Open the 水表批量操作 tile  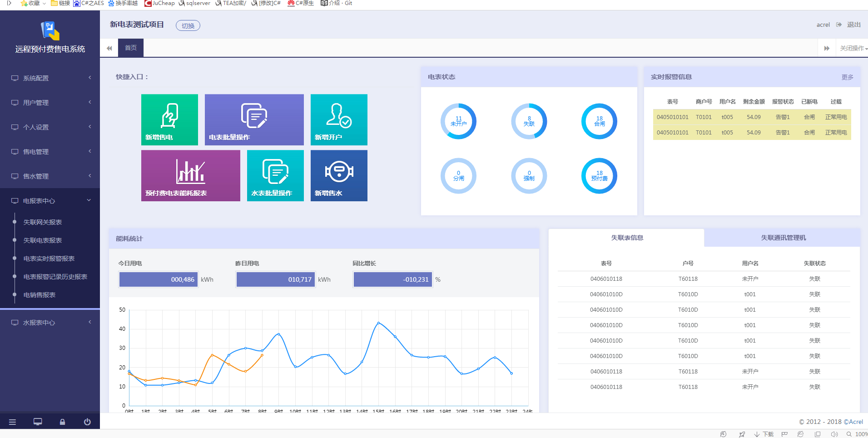[x=275, y=175]
